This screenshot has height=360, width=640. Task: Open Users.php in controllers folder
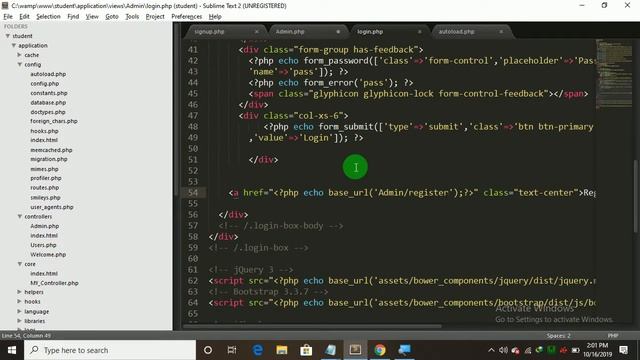point(43,245)
